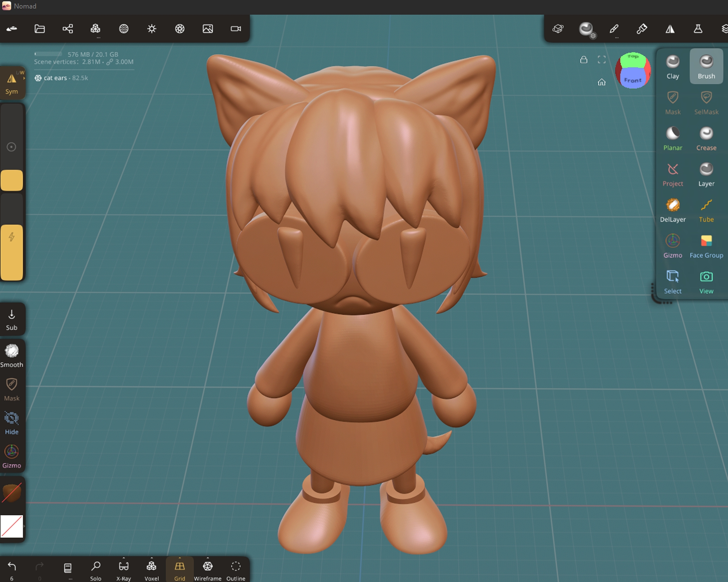Reset camera with the home button
This screenshot has height=582, width=728.
click(601, 82)
